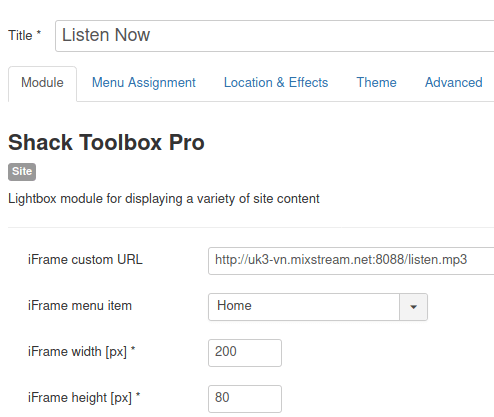Open the Theme tab

pos(377,82)
